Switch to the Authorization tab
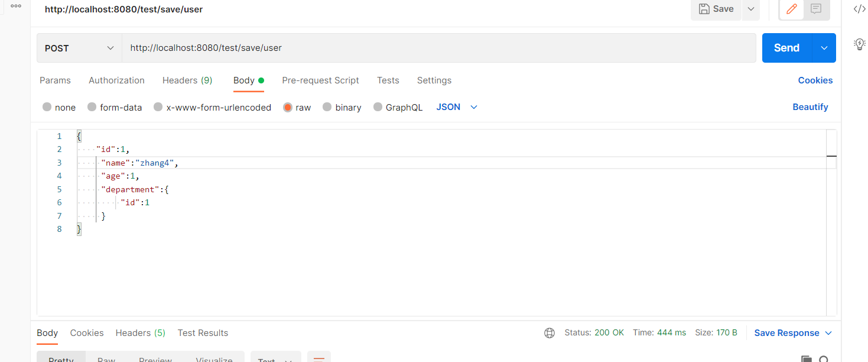The height and width of the screenshot is (362, 868). click(116, 80)
